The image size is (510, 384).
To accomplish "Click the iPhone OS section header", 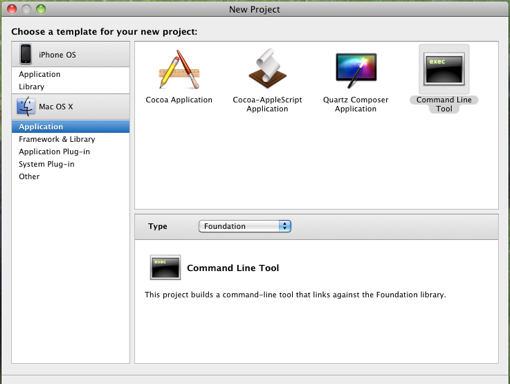I will pyautogui.click(x=71, y=54).
